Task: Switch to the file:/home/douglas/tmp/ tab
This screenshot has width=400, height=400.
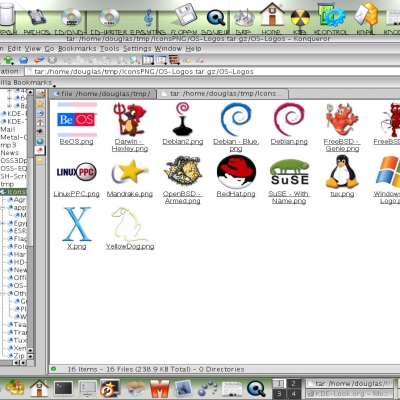Action: [103, 94]
